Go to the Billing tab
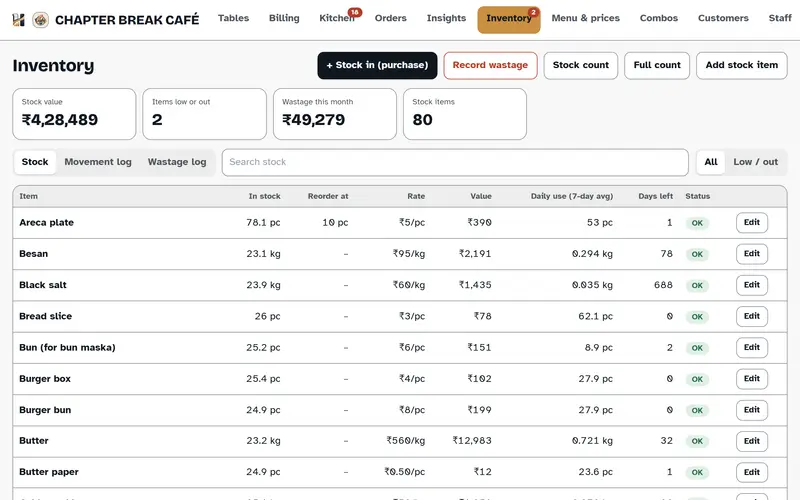Viewport: 800px width, 500px height. pyautogui.click(x=284, y=18)
